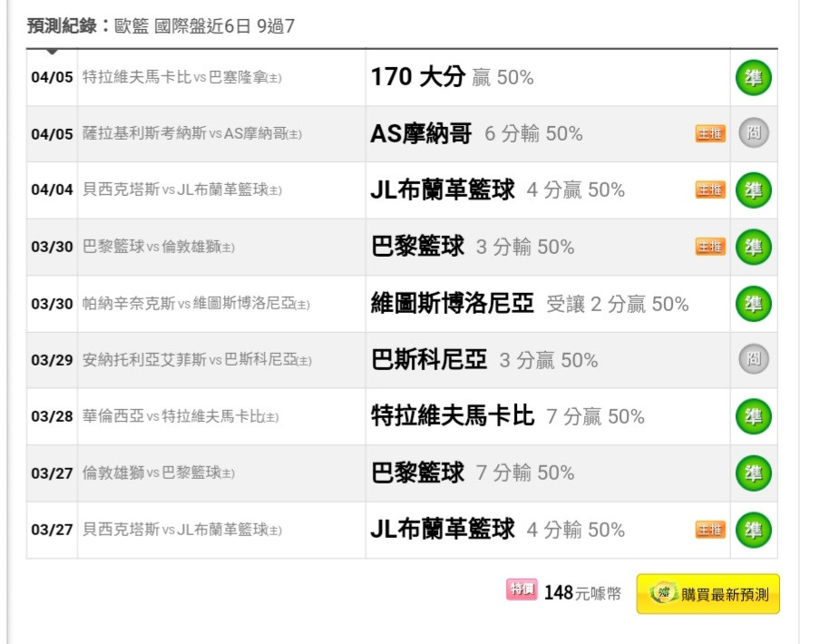Image resolution: width=829 pixels, height=644 pixels.
Task: Click green 準 icon in 170 大分 row
Action: point(753,78)
